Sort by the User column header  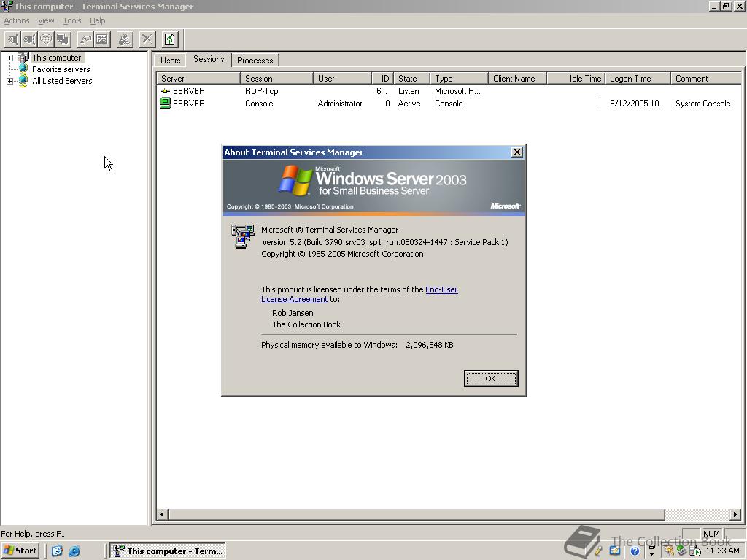(x=342, y=79)
